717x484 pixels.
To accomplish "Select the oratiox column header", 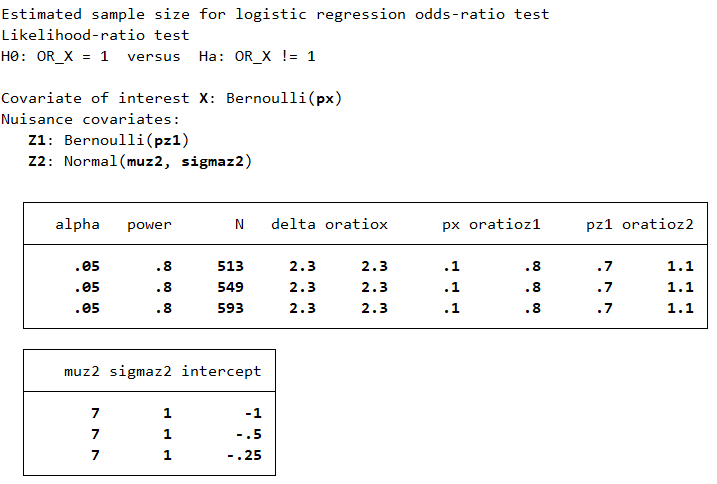I will [356, 224].
